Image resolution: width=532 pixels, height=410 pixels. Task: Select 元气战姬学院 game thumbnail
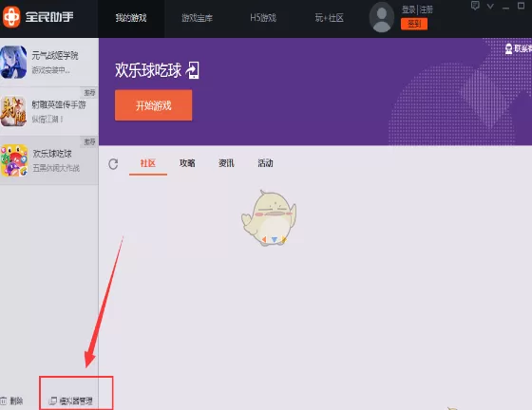point(13,62)
